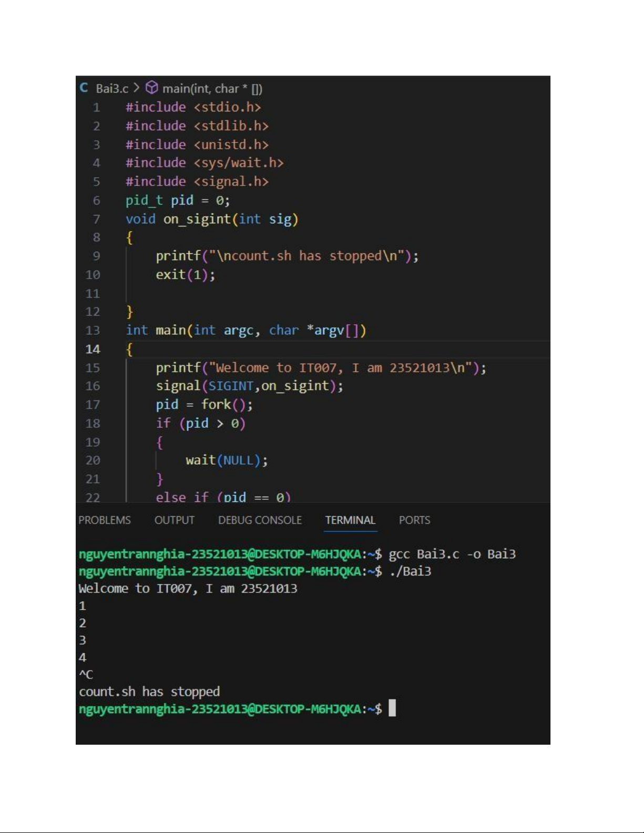
Task: Click the wait(NULL) statement on line 20
Action: point(227,460)
